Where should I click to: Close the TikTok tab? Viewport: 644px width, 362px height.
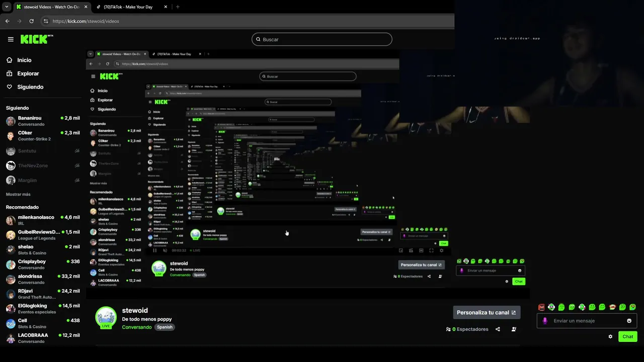[166, 7]
